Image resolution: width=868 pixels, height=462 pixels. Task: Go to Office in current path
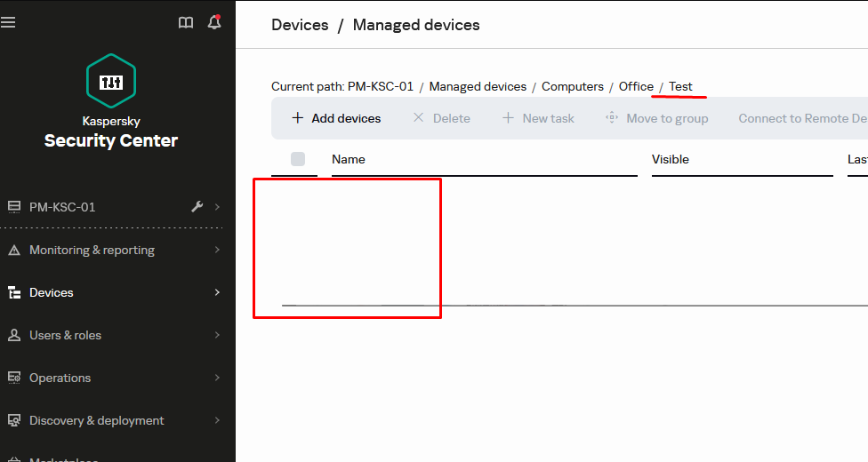pos(636,86)
